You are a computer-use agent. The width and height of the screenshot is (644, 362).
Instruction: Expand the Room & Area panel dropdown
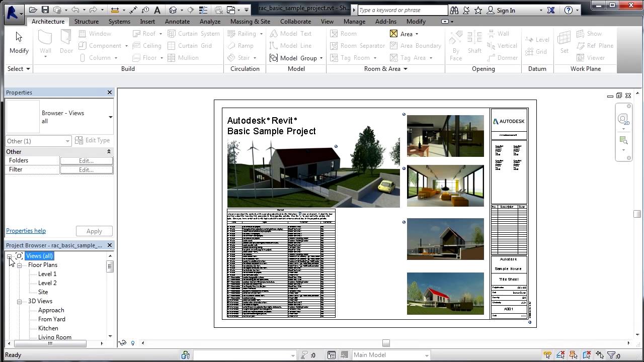point(386,69)
